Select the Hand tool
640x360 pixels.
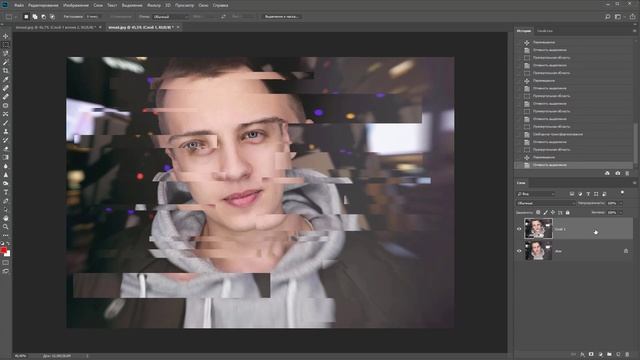tap(6, 218)
